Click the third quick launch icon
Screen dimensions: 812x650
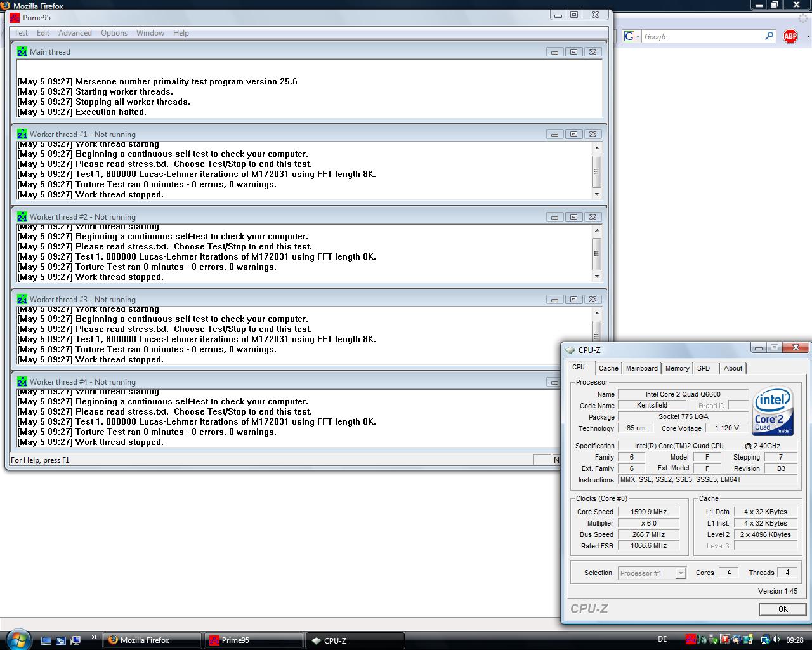75,640
